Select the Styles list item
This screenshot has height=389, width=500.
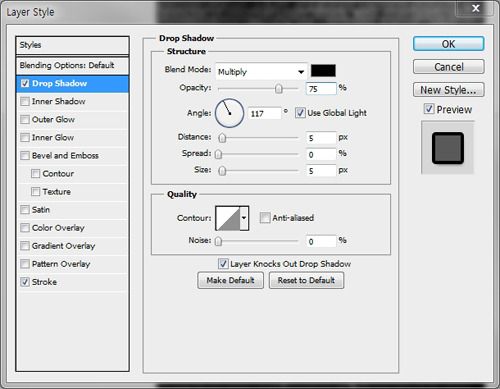(x=72, y=45)
